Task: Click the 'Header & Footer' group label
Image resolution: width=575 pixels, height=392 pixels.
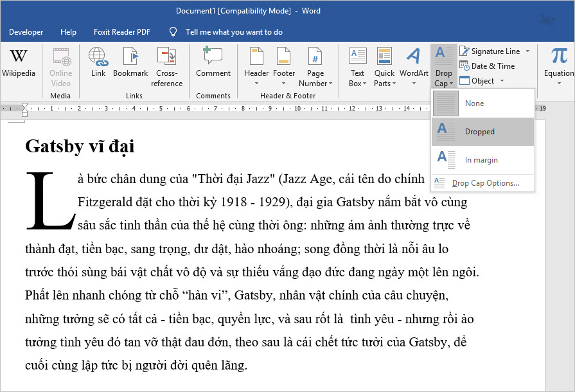Action: click(x=288, y=96)
